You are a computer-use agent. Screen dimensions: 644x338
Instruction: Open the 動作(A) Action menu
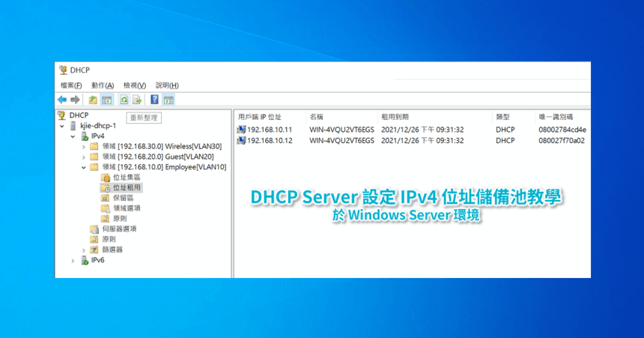tap(103, 85)
